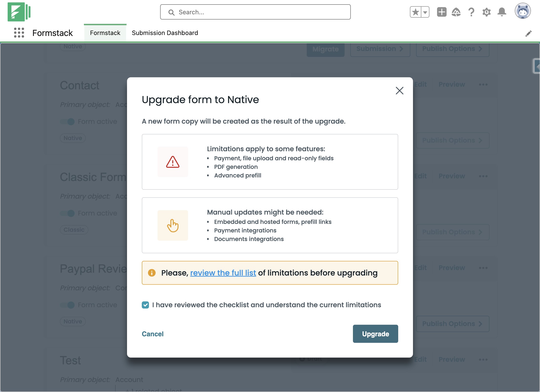Open the global actions plus icon
The image size is (540, 392).
click(x=441, y=12)
